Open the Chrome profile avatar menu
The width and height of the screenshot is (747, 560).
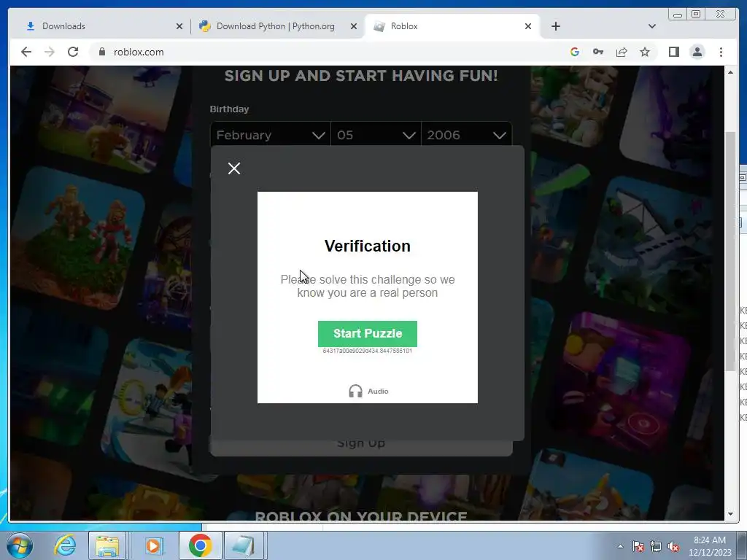coord(697,52)
